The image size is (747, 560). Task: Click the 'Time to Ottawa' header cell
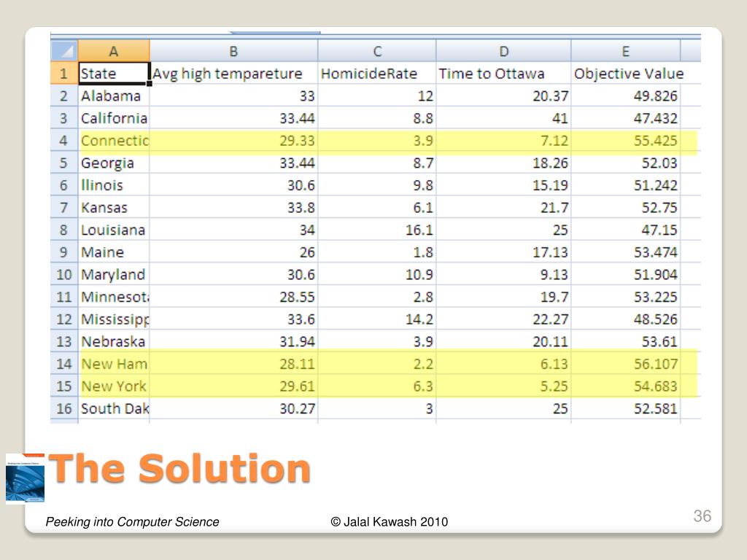coord(503,74)
